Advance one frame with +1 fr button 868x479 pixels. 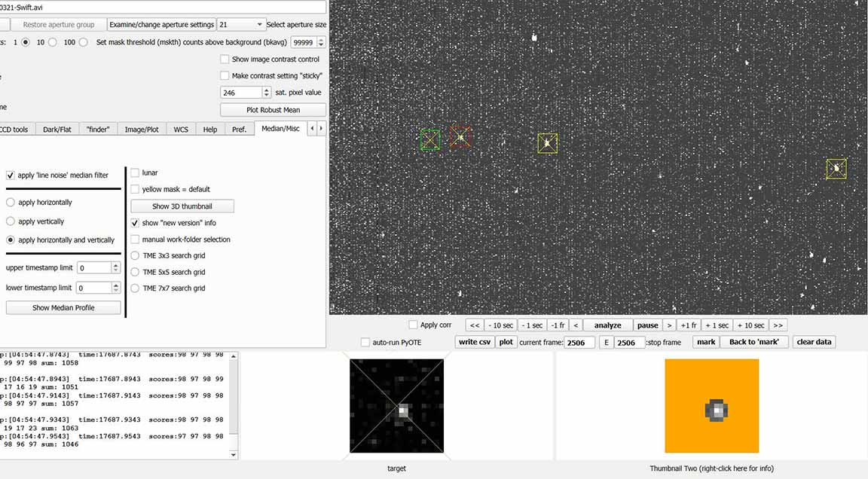pos(689,325)
